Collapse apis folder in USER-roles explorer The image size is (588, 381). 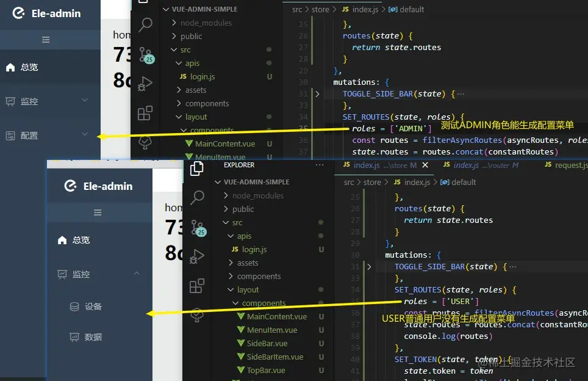[x=231, y=236]
